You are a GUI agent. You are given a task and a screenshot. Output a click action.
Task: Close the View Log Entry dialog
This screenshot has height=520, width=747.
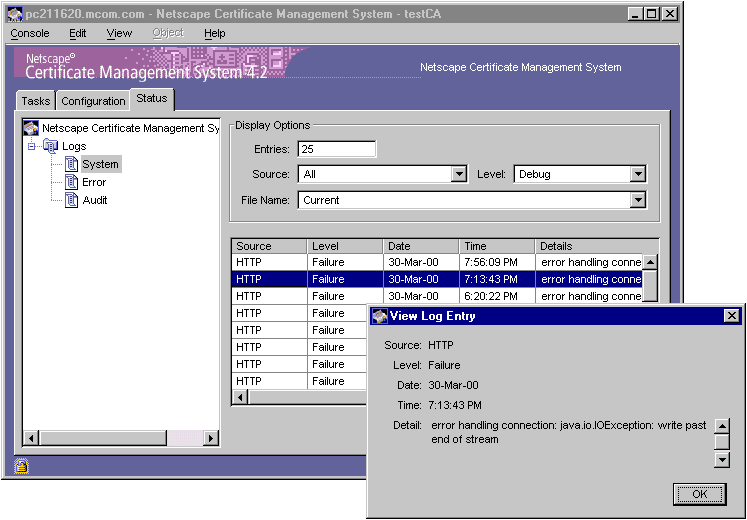[x=731, y=316]
